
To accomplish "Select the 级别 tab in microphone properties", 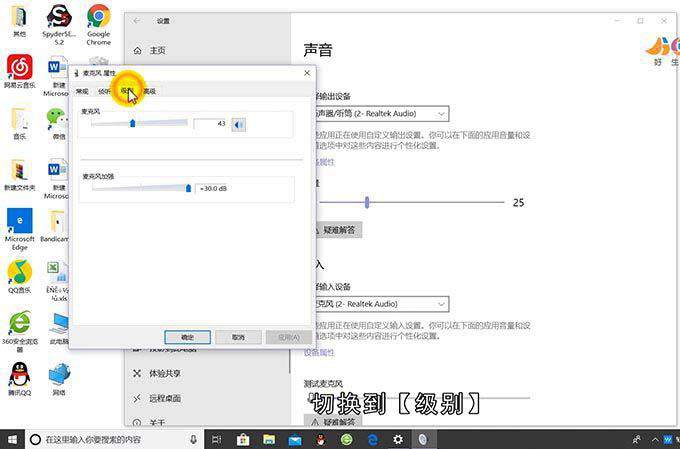I will (127, 91).
